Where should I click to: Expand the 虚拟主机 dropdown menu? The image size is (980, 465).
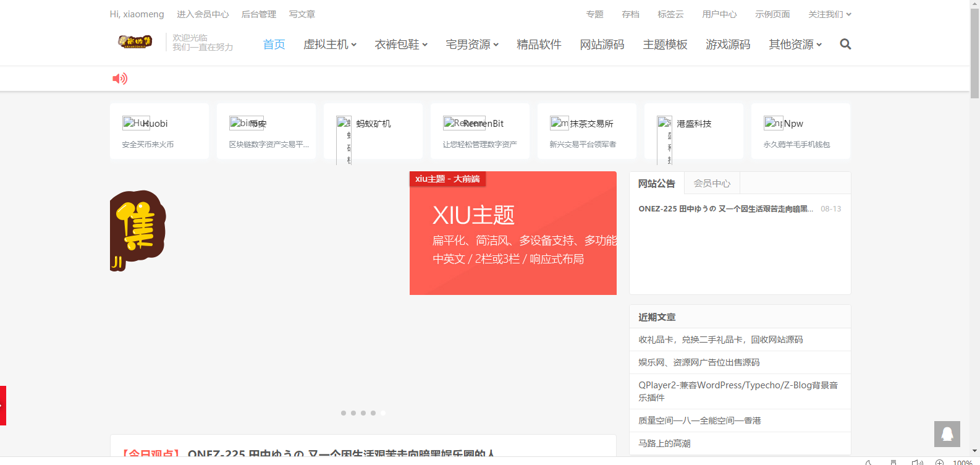pyautogui.click(x=329, y=45)
